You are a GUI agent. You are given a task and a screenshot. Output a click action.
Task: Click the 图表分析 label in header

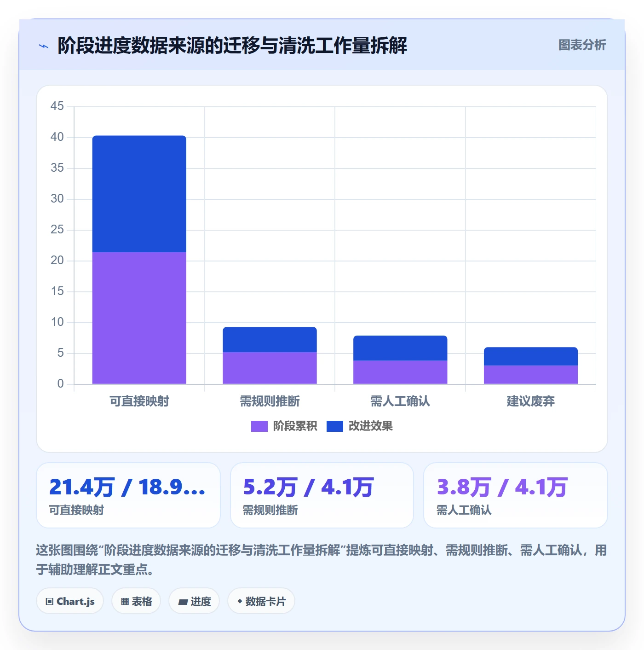[582, 45]
